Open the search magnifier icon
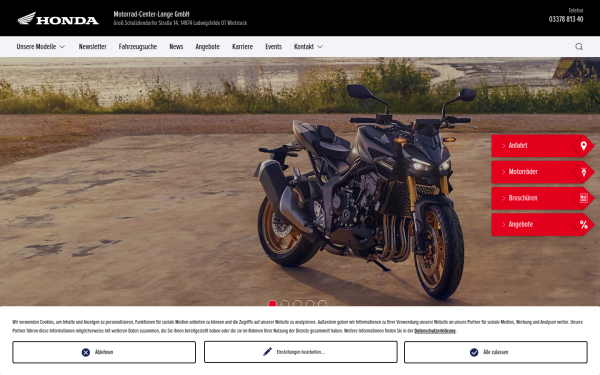The width and height of the screenshot is (600, 375). tap(579, 47)
